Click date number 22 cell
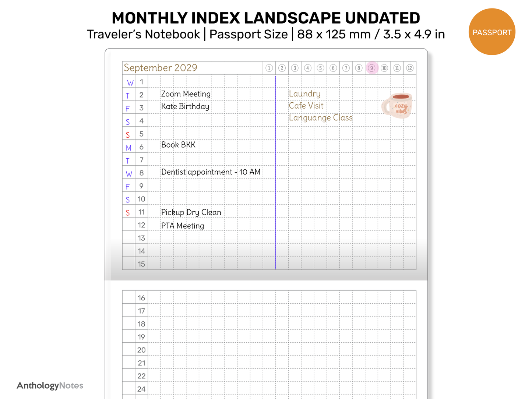Screen dimensions: 532x399 (x=141, y=376)
